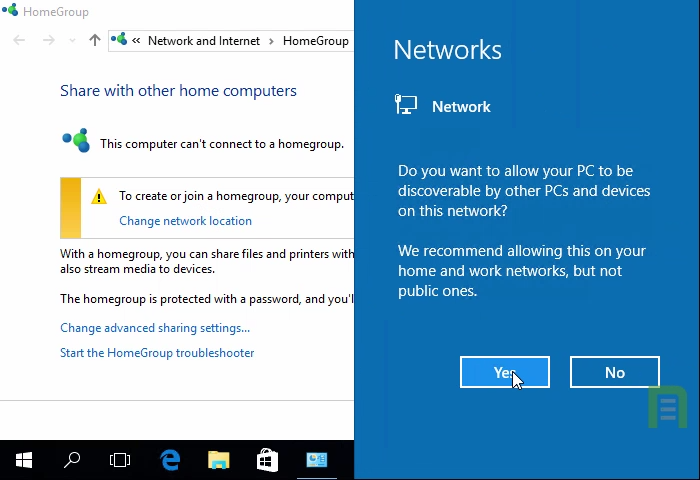Select Network and Internet breadcrumb
The width and height of the screenshot is (700, 480).
(x=204, y=41)
